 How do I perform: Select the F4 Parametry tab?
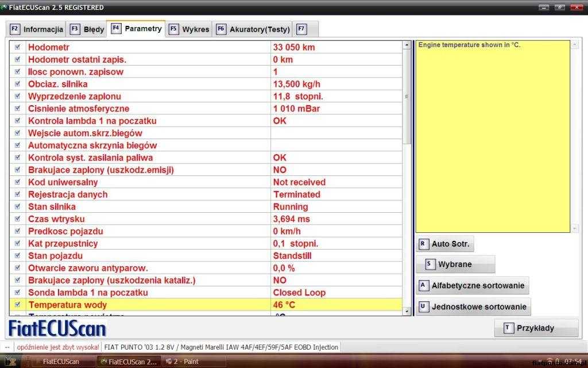(136, 29)
